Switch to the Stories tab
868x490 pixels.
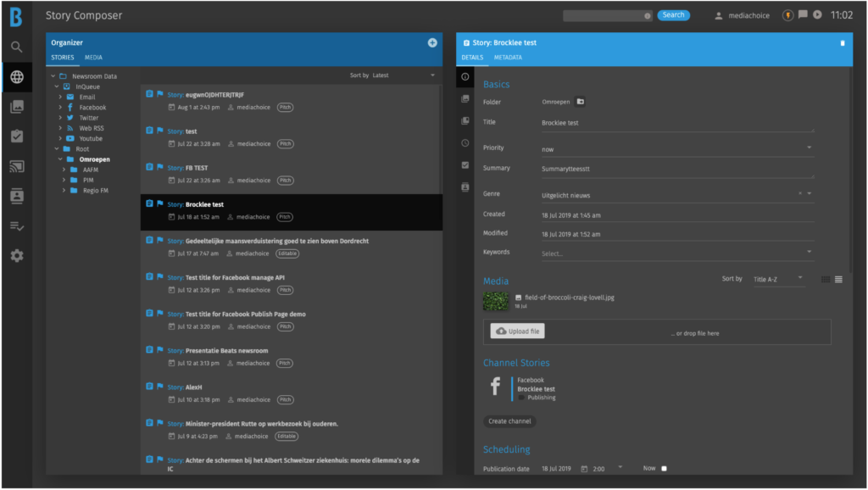click(x=63, y=58)
